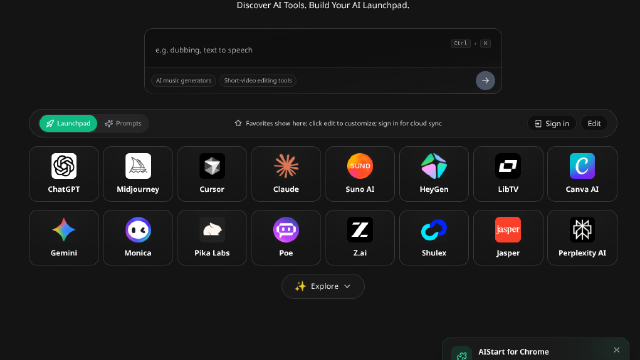Open the Midjourney sailboat icon
Viewport: 640px width, 360px height.
click(x=138, y=166)
